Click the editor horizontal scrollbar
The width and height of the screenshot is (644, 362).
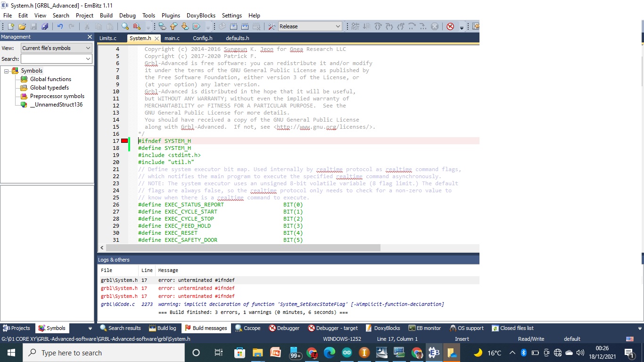pyautogui.click(x=243, y=247)
